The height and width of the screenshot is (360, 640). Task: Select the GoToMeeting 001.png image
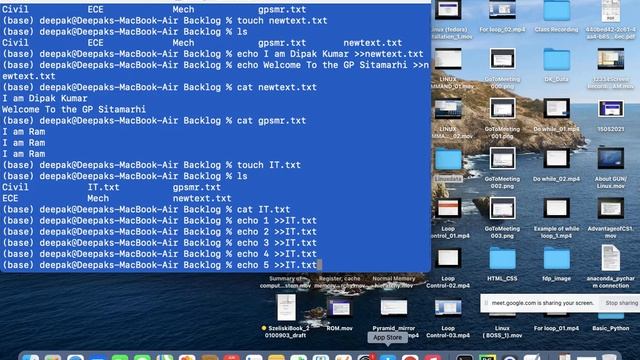coord(502,109)
